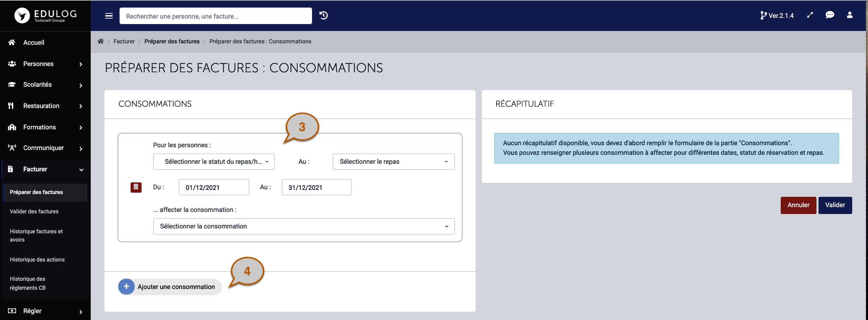The image size is (868, 320).
Task: Click the Formations school icon
Action: click(x=12, y=127)
